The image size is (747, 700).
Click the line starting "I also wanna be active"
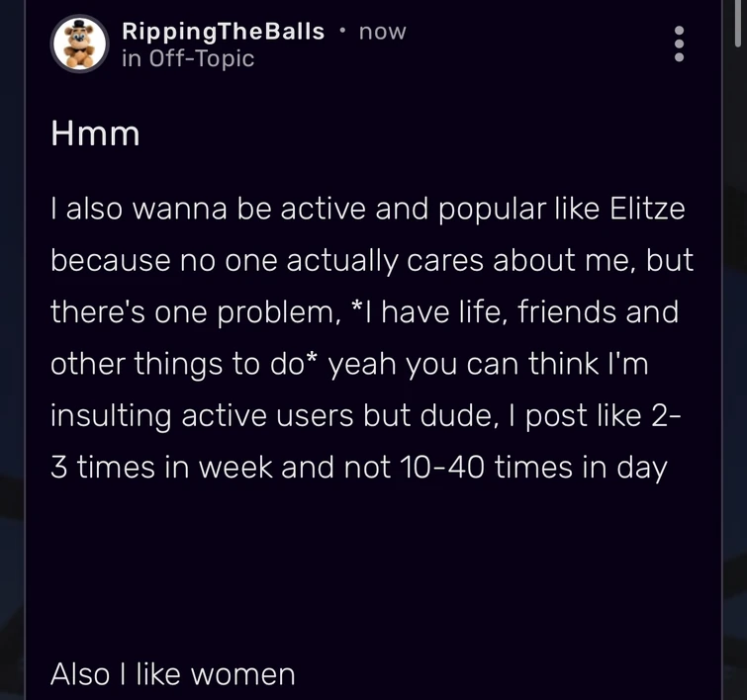[367, 209]
